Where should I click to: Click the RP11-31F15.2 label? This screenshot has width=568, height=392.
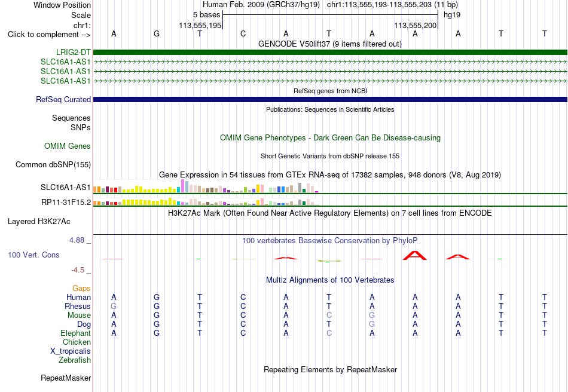(66, 203)
